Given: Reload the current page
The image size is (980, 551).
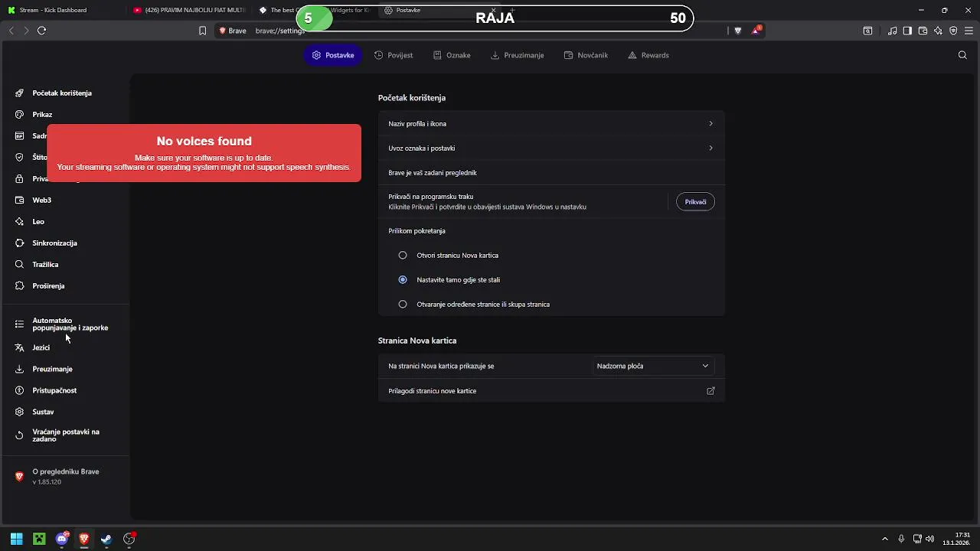Looking at the screenshot, I should click(x=41, y=31).
